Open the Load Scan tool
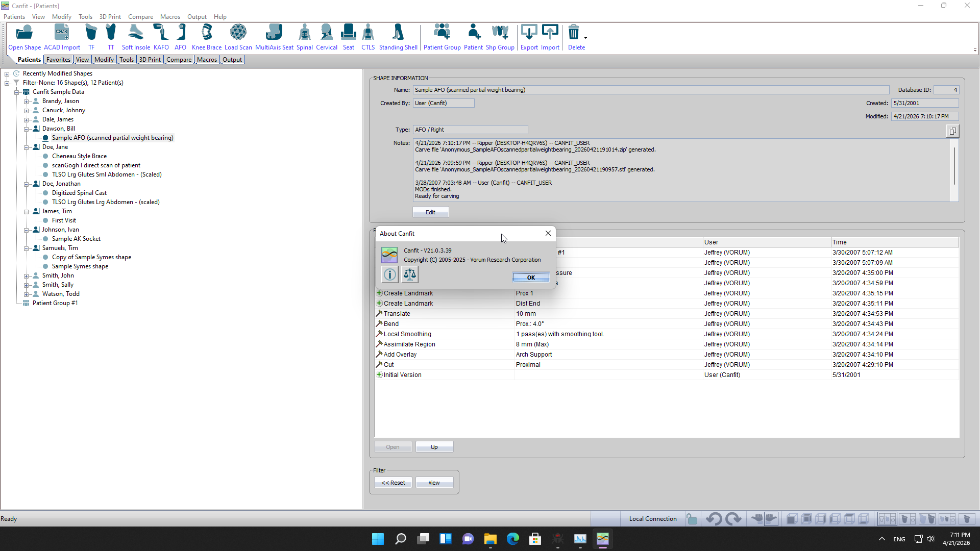Image resolution: width=980 pixels, height=551 pixels. pos(238,37)
